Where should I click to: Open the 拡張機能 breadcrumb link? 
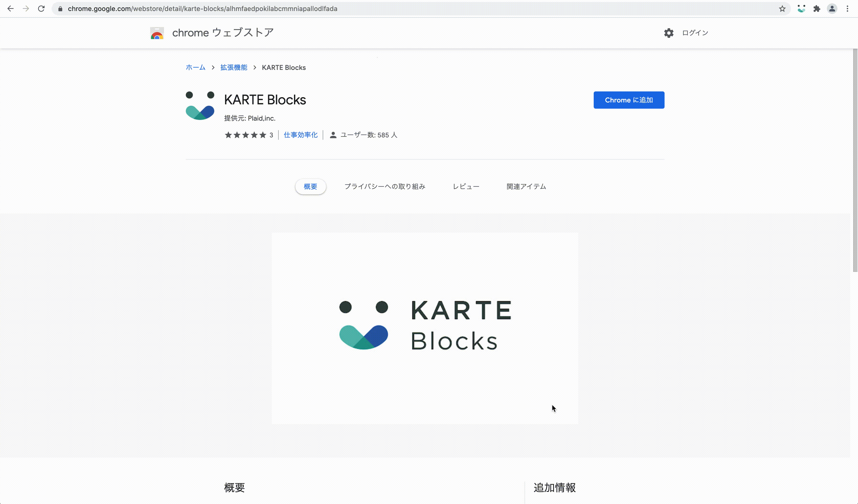pos(234,67)
